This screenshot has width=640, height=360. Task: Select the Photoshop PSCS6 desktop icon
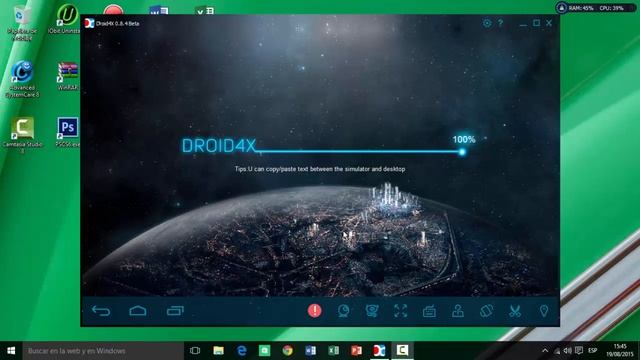tap(68, 132)
